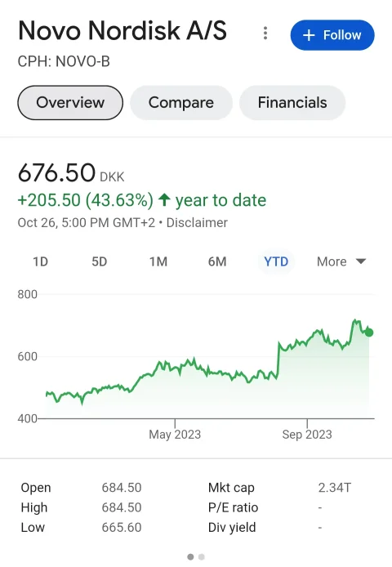The image size is (392, 567).
Task: Switch to the Compare tab
Action: 181,103
